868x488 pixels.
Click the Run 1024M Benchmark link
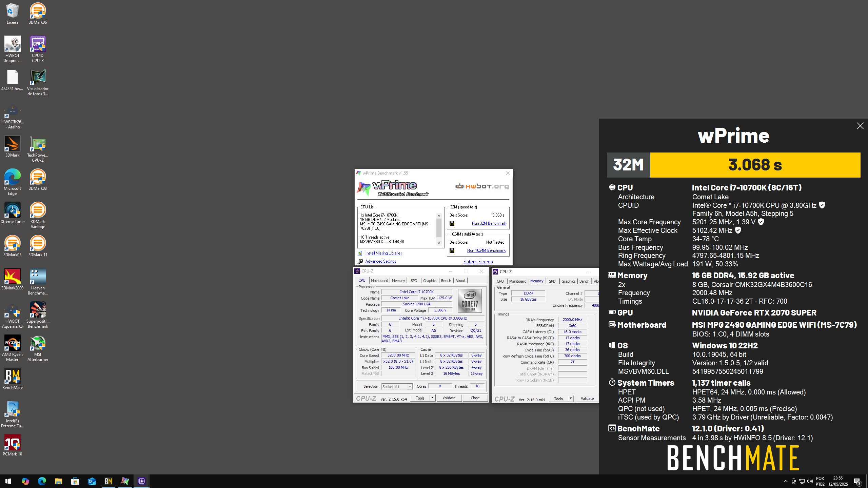(x=486, y=250)
